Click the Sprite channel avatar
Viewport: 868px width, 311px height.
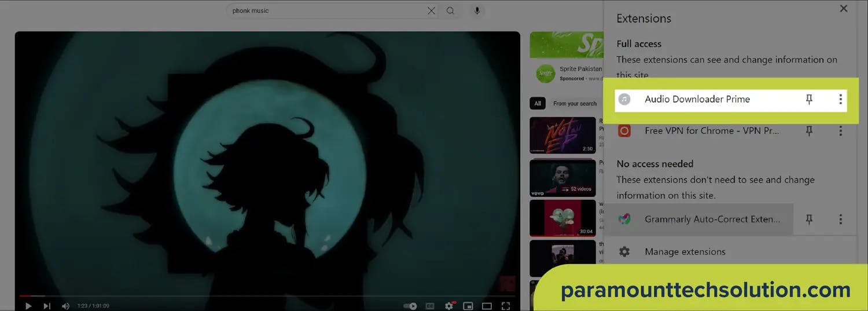[x=545, y=74]
